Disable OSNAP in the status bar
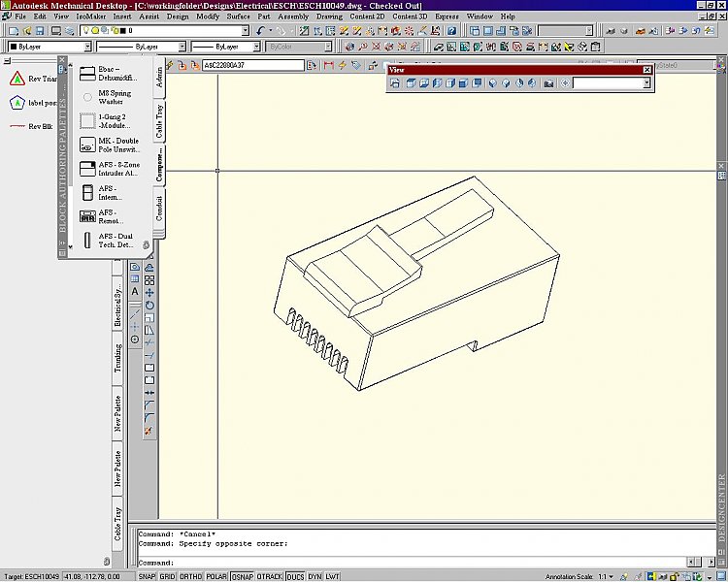The image size is (728, 582). [x=243, y=576]
